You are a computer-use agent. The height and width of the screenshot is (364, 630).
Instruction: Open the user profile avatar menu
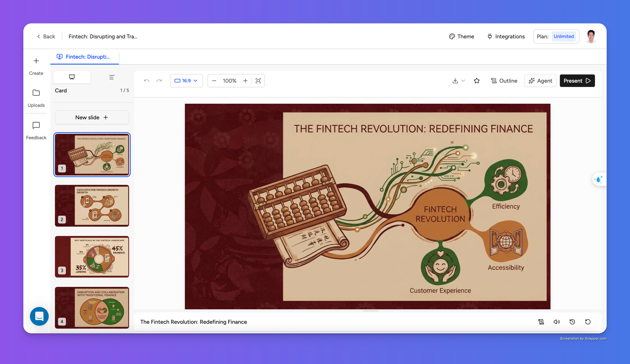pyautogui.click(x=591, y=36)
